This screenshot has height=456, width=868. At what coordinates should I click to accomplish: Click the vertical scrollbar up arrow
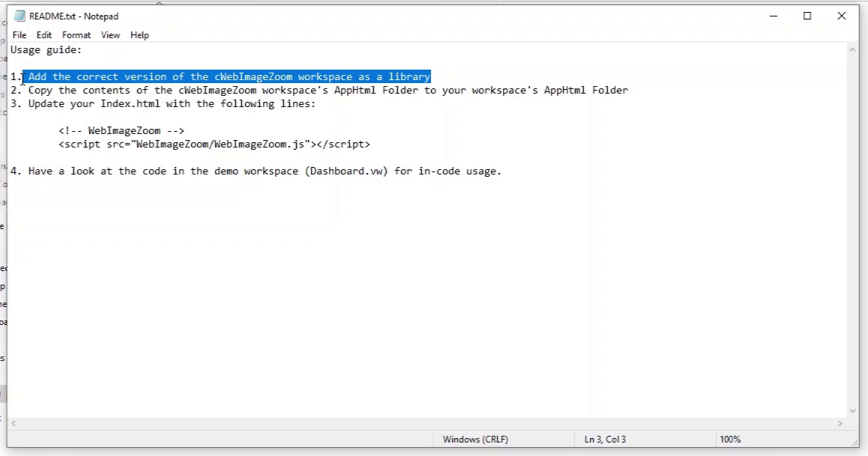pyautogui.click(x=852, y=50)
